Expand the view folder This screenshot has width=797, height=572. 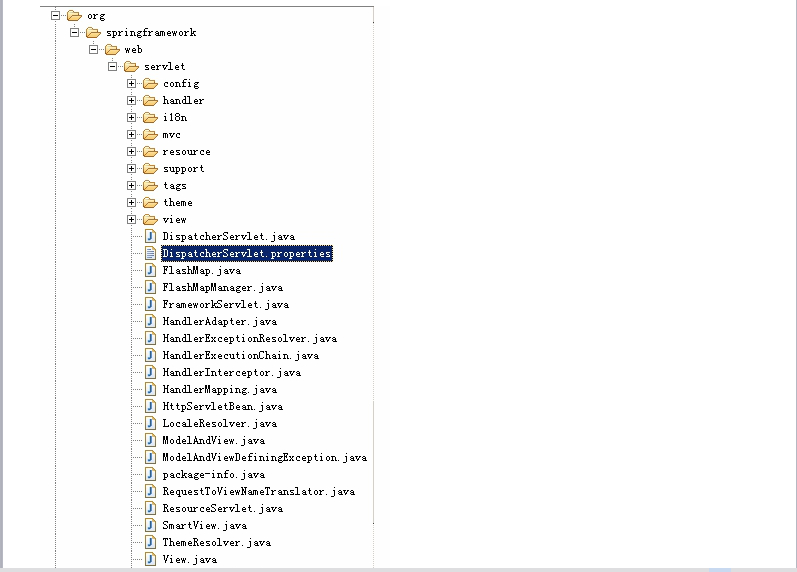132,220
